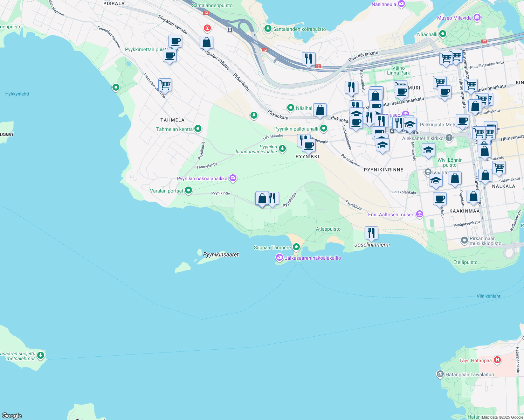The width and height of the screenshot is (524, 420).
Task: Open the Jalkasaaren näköalakallio marker
Action: tap(279, 258)
